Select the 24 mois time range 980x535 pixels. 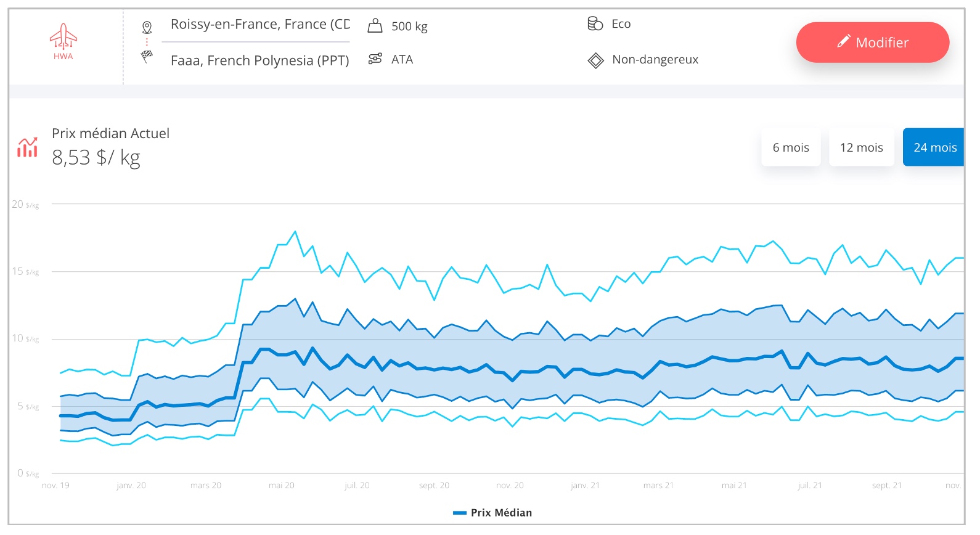point(933,147)
